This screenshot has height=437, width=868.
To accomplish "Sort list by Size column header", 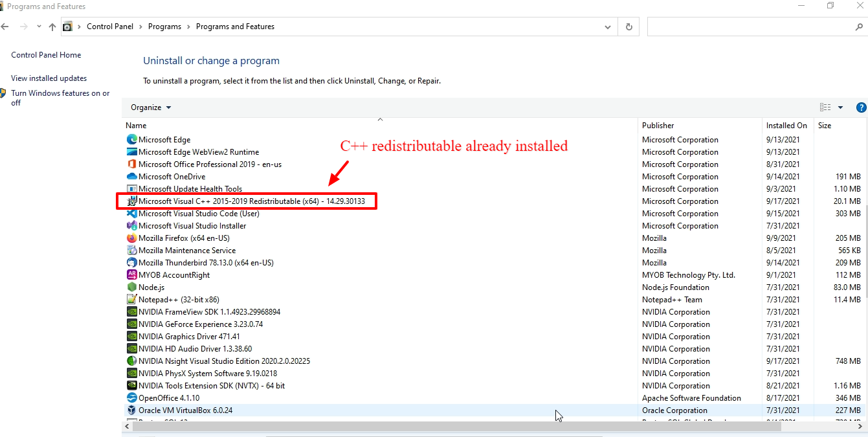I will click(840, 126).
